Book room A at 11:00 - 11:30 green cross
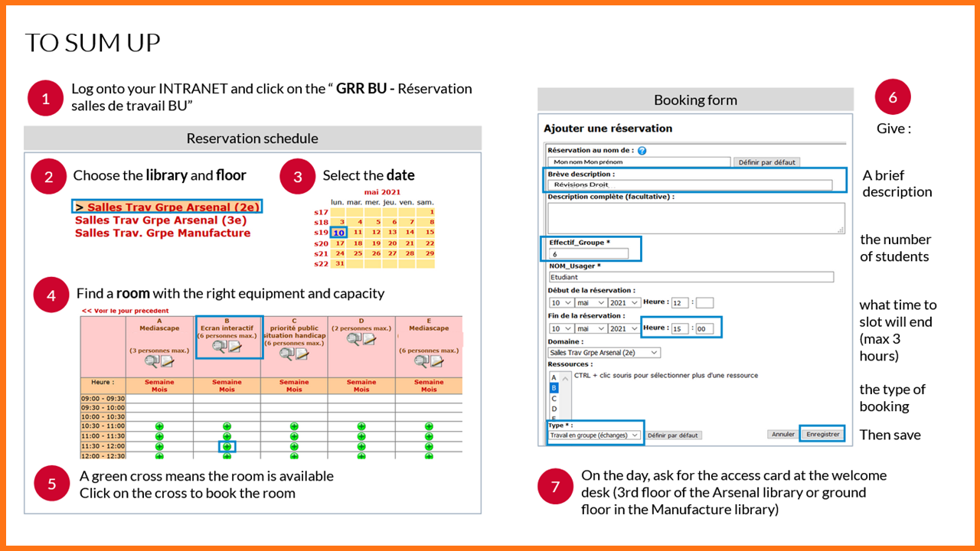This screenshot has width=980, height=551. tap(159, 436)
